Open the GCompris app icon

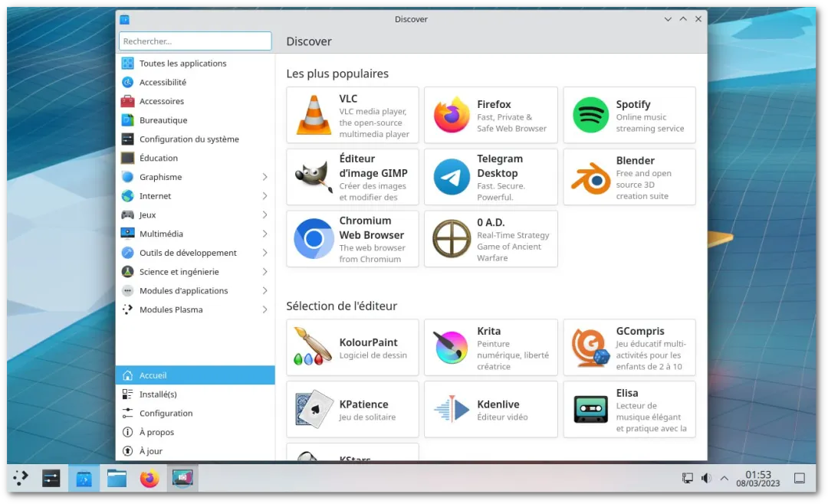click(590, 347)
